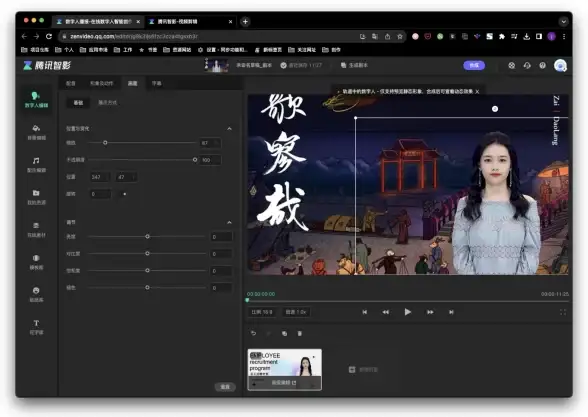Viewport: 588px width, 417px height.
Task: Switch to the Subtitles tab
Action: click(x=156, y=83)
